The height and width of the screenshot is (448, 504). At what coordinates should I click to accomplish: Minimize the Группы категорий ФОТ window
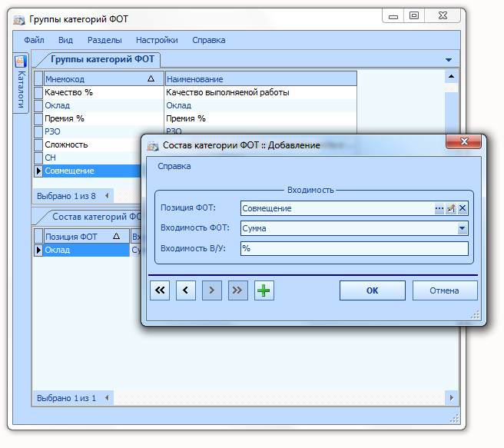[x=393, y=16]
